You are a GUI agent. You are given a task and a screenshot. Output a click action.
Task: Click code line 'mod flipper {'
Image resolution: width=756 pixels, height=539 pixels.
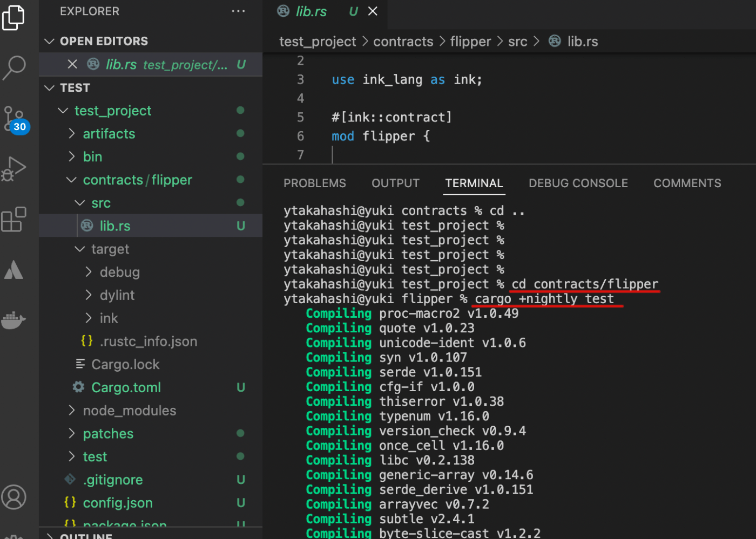tap(381, 136)
